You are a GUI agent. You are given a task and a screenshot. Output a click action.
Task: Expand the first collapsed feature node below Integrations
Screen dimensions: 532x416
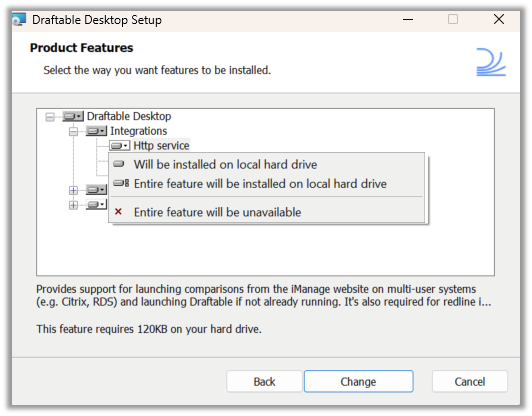(73, 190)
